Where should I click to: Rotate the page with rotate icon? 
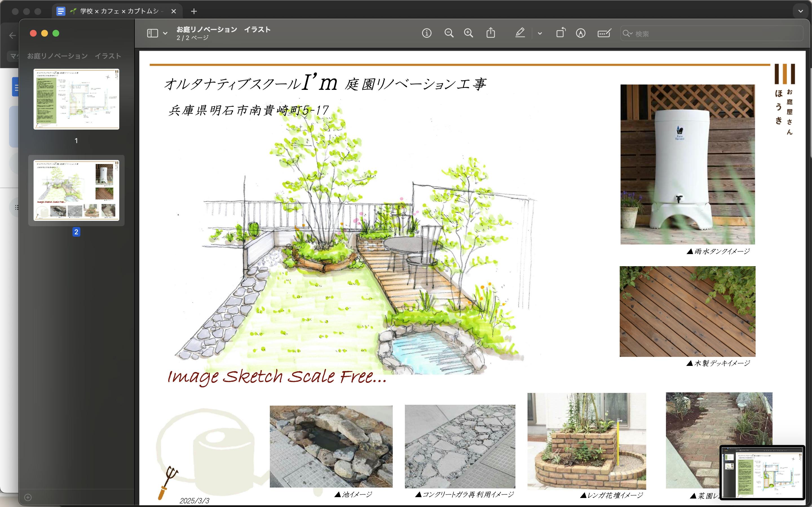coord(560,33)
